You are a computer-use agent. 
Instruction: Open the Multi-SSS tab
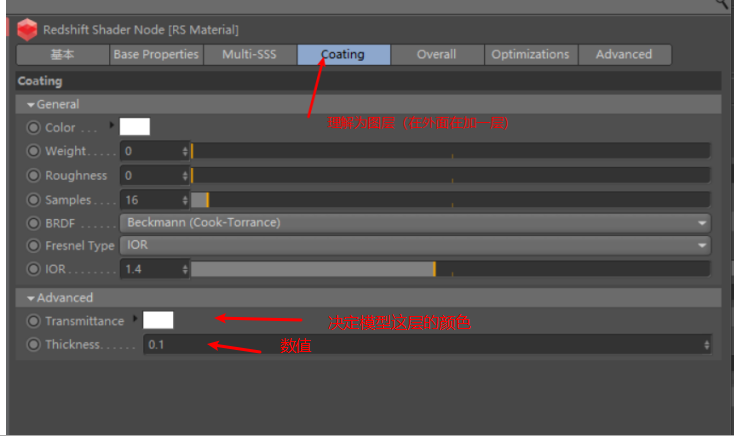[250, 54]
